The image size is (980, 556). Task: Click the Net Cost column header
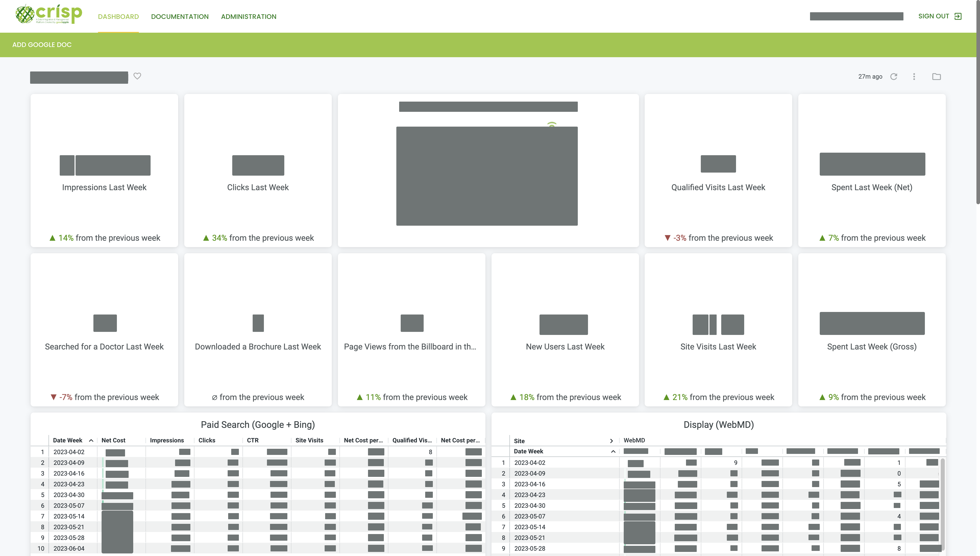(x=113, y=440)
